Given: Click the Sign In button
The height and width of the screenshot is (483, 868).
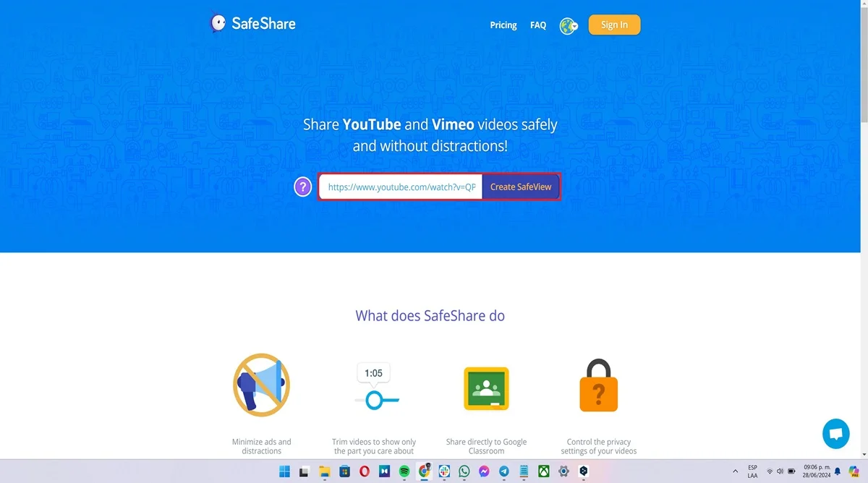Looking at the screenshot, I should [614, 24].
